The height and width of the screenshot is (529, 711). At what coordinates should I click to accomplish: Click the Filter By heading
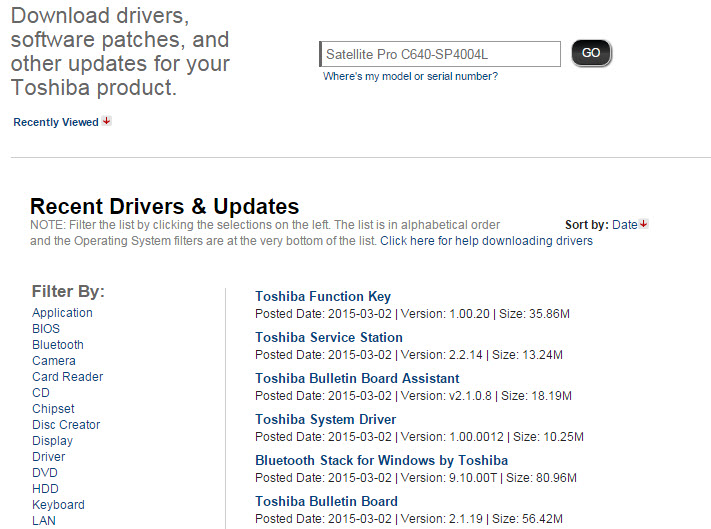[68, 291]
